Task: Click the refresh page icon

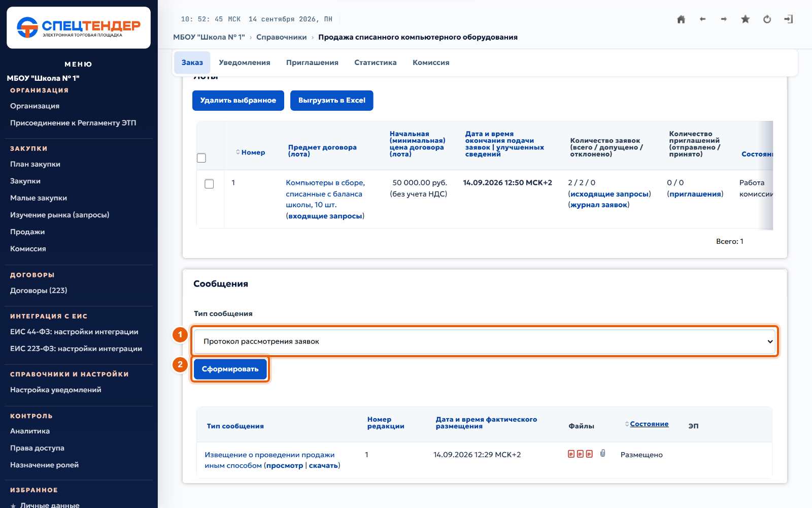Action: click(767, 19)
